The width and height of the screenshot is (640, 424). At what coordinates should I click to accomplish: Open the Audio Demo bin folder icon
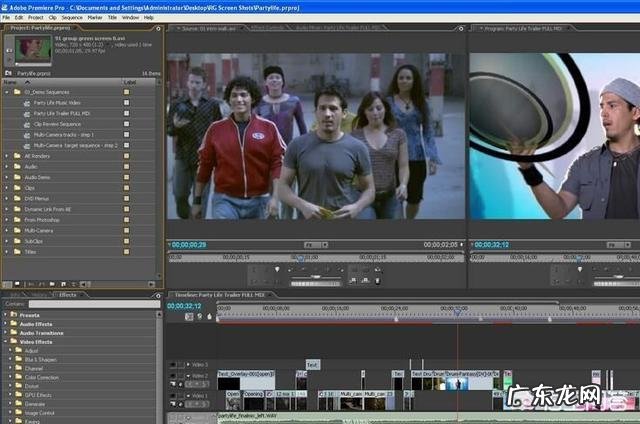17,176
